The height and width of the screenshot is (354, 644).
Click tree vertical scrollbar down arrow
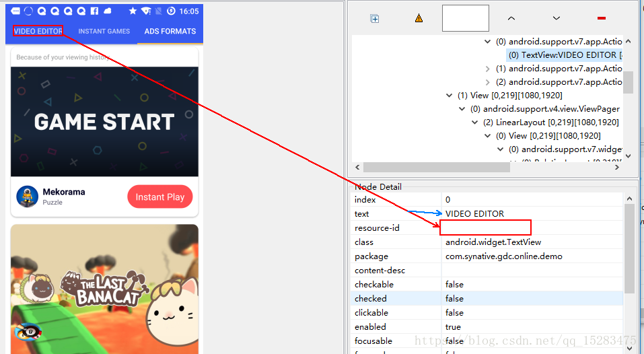coord(628,155)
